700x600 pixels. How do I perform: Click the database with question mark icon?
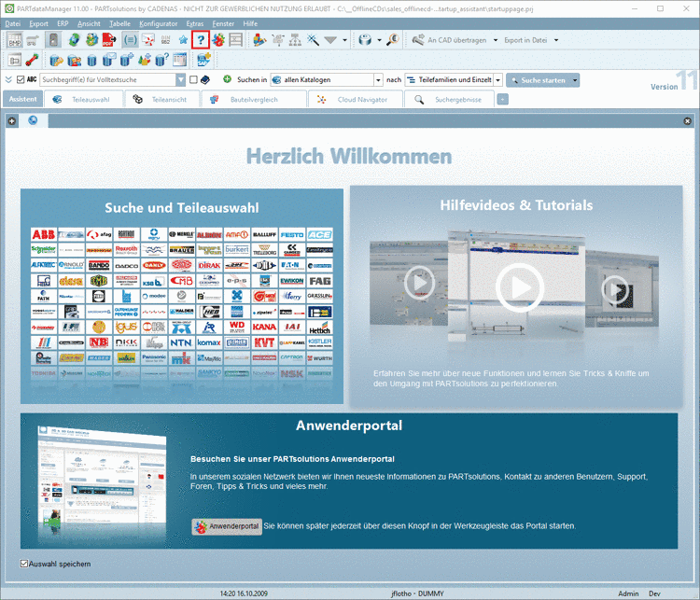click(x=161, y=60)
